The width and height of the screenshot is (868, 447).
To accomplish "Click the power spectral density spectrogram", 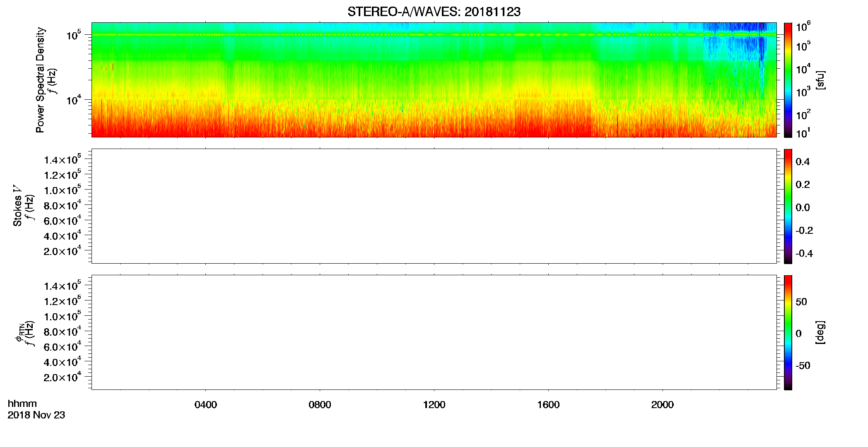I will (x=434, y=80).
